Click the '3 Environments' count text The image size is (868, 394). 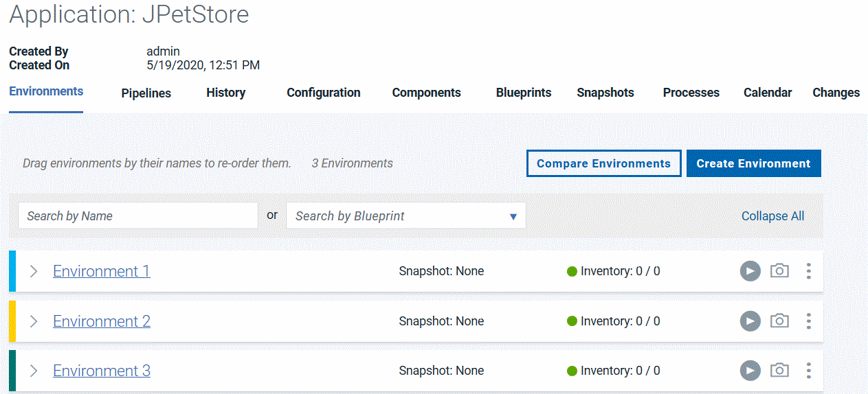353,163
